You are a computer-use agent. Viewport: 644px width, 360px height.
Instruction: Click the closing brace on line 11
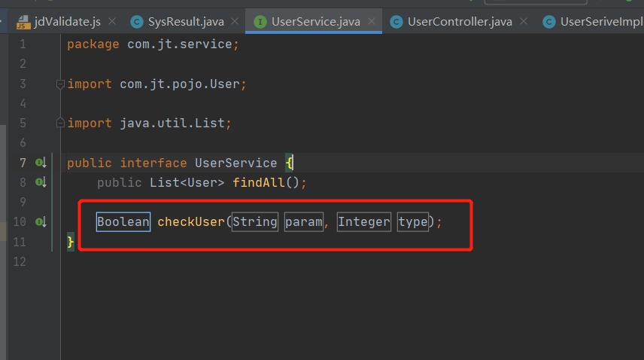71,242
